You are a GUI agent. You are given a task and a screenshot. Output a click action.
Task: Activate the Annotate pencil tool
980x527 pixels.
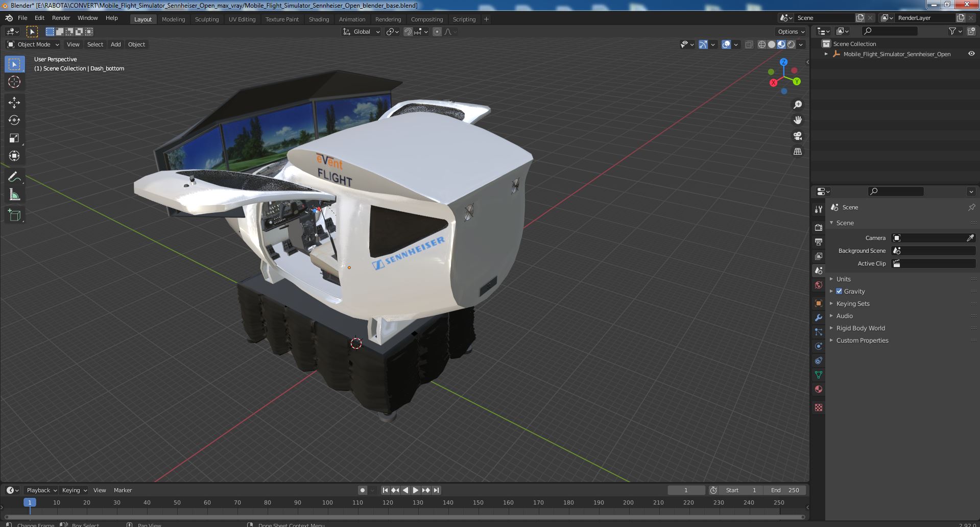(14, 177)
